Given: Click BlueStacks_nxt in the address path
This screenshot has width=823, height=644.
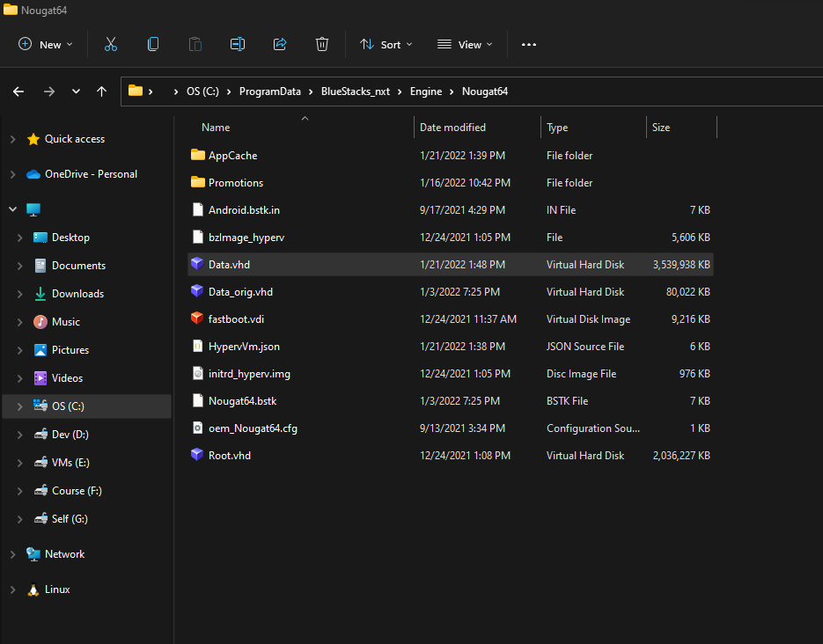Looking at the screenshot, I should coord(356,91).
